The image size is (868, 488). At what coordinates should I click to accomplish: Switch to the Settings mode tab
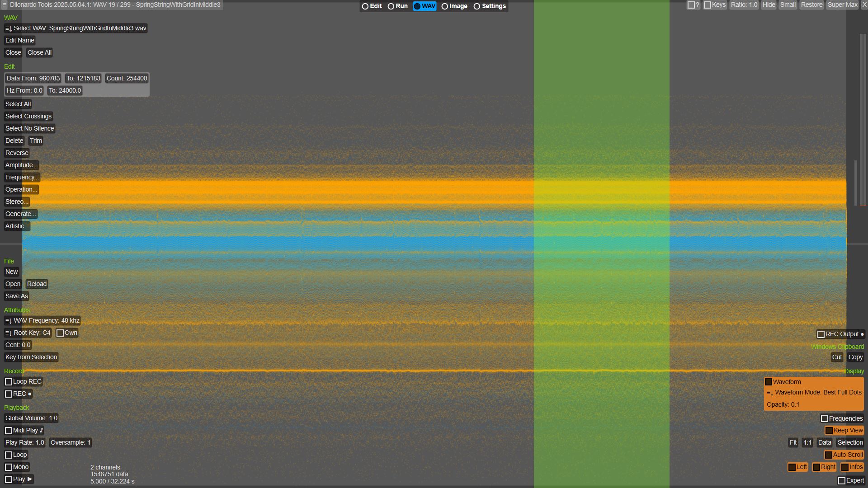490,6
